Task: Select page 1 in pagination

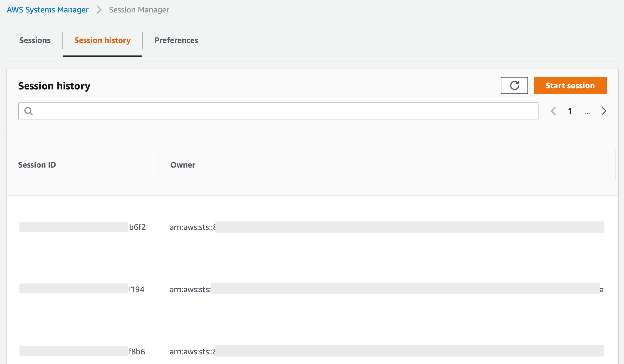Action: point(570,111)
